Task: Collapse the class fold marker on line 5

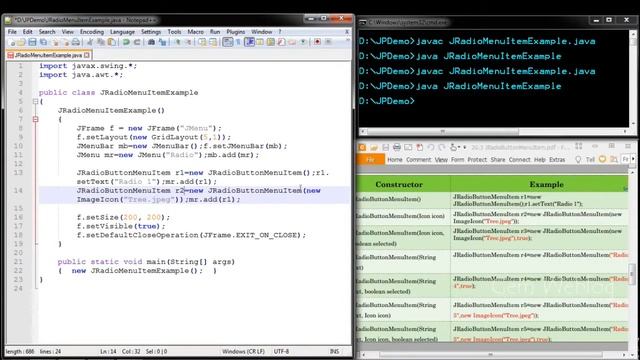Action: [x=36, y=101]
